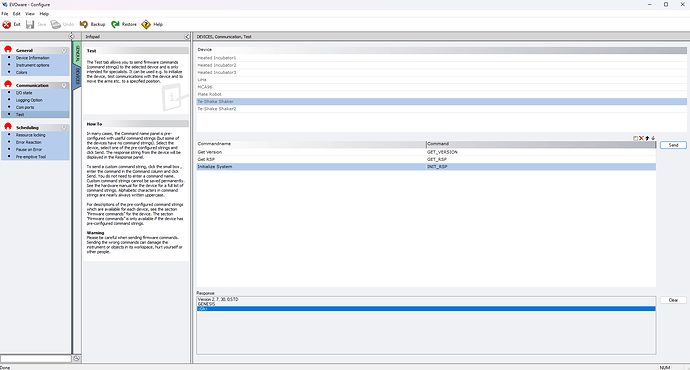Select Get Version command row
Viewport: 690px width, 370px height.
click(426, 152)
